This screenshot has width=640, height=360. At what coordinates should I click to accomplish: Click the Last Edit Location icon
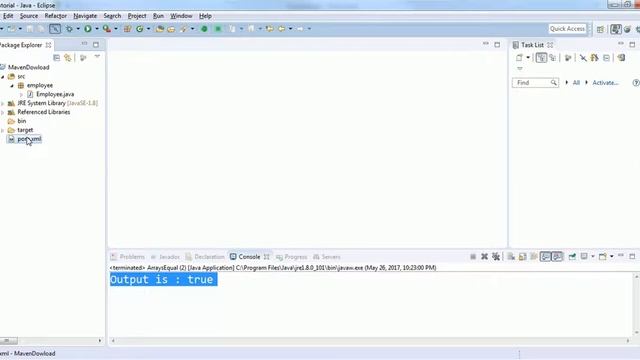point(269,29)
